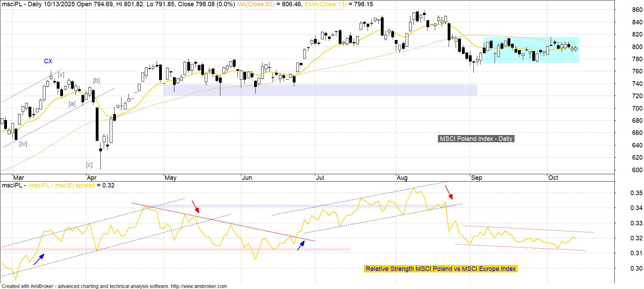This screenshot has width=644, height=289.
Task: Click the Relative Strength MSCI Poland label
Action: point(440,269)
